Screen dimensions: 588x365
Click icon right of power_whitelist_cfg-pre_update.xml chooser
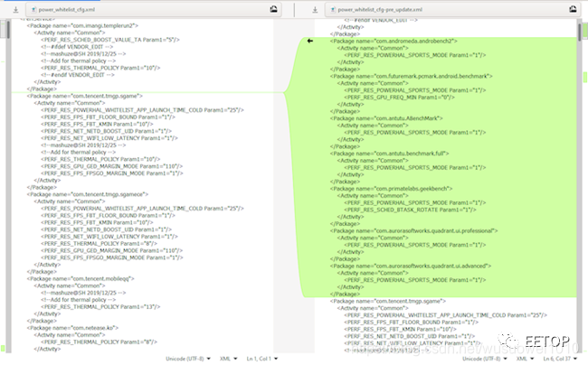coord(573,9)
